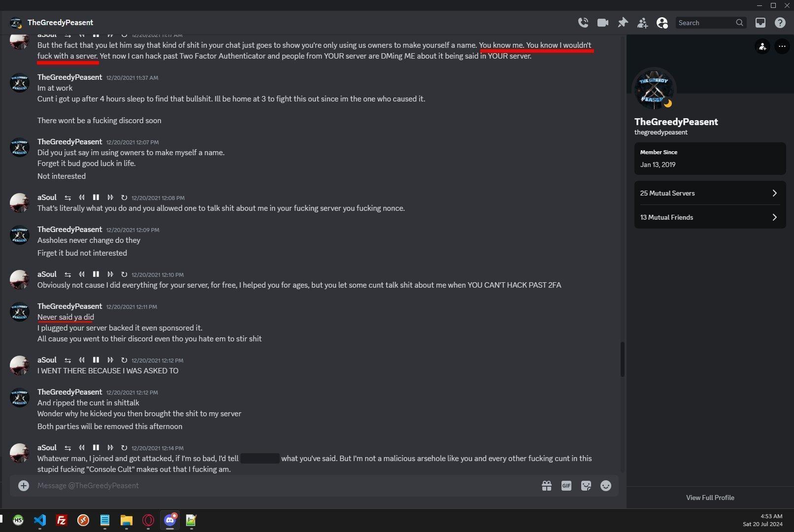
Task: Open FileZilla from the taskbar
Action: coord(62,520)
